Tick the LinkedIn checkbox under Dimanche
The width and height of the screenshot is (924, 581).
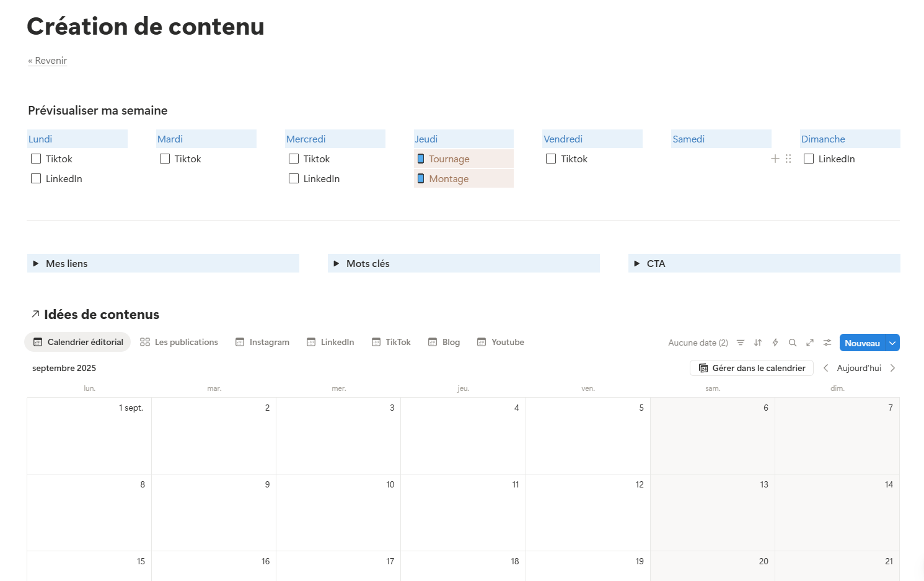(809, 159)
